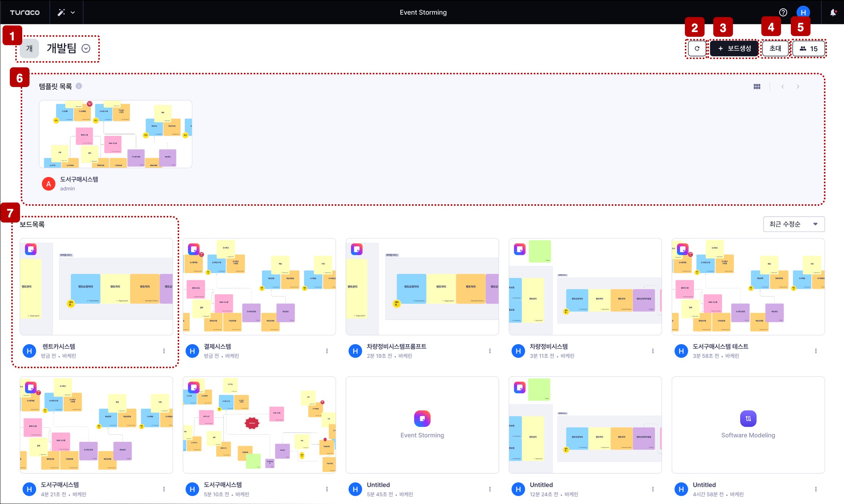Image resolution: width=844 pixels, height=504 pixels.
Task: Click the Turaco logo
Action: click(25, 12)
